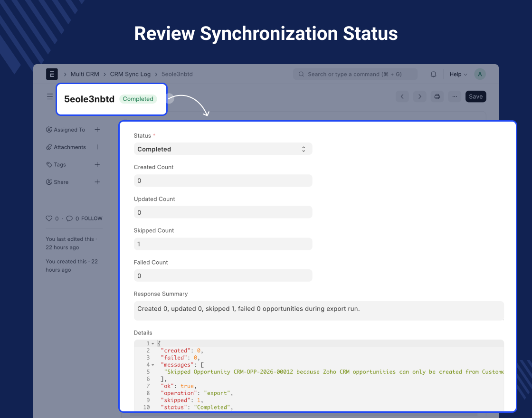The width and height of the screenshot is (532, 418).
Task: Click the 5eole3nbtd breadcrumb entry
Action: click(x=177, y=74)
